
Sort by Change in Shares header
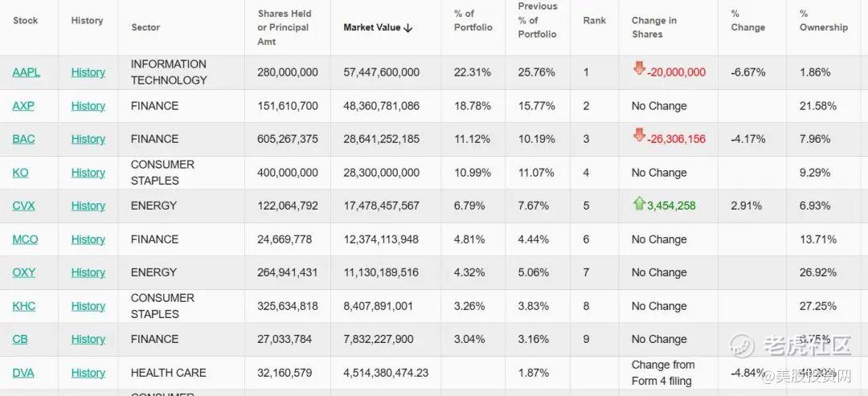tap(653, 27)
